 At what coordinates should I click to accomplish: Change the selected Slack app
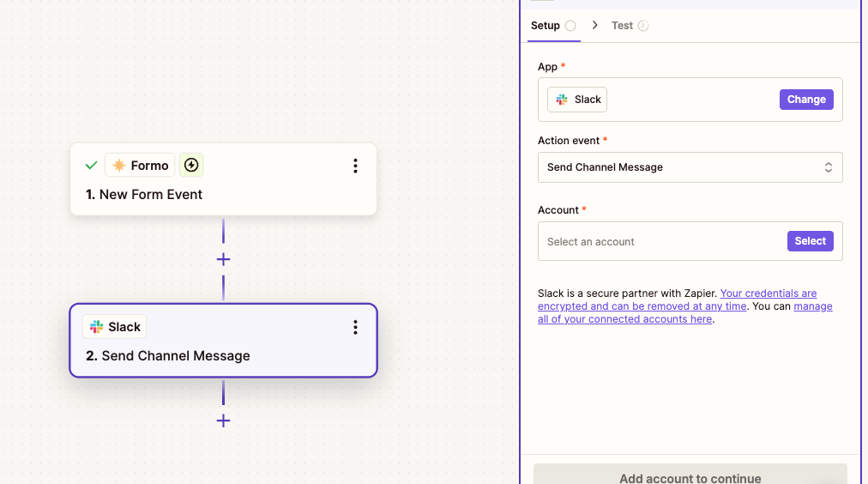coord(806,100)
